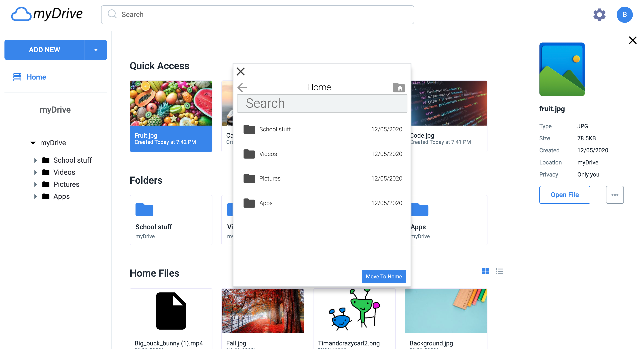The height and width of the screenshot is (349, 644).
Task: Expand the Videos folder tree item
Action: click(x=36, y=172)
